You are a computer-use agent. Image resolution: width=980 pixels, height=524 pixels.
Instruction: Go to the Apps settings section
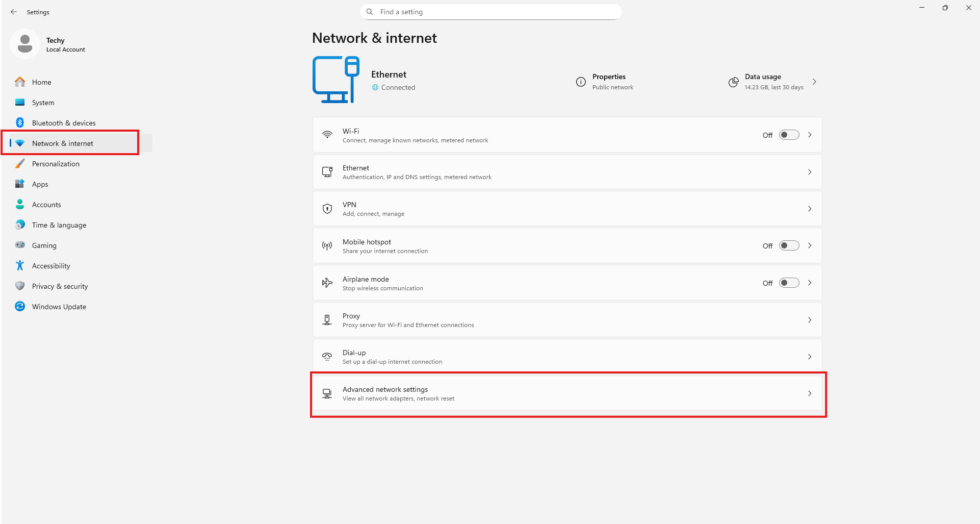40,184
